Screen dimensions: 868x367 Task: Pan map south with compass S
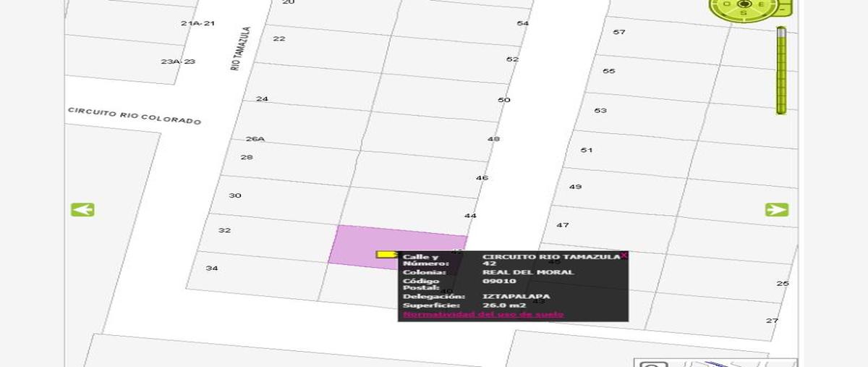(x=743, y=12)
